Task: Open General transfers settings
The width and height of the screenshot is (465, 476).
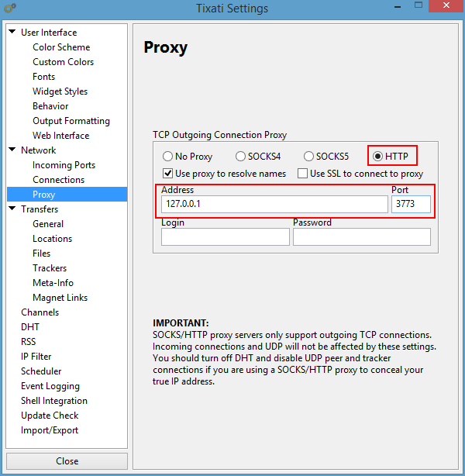Action: [48, 224]
